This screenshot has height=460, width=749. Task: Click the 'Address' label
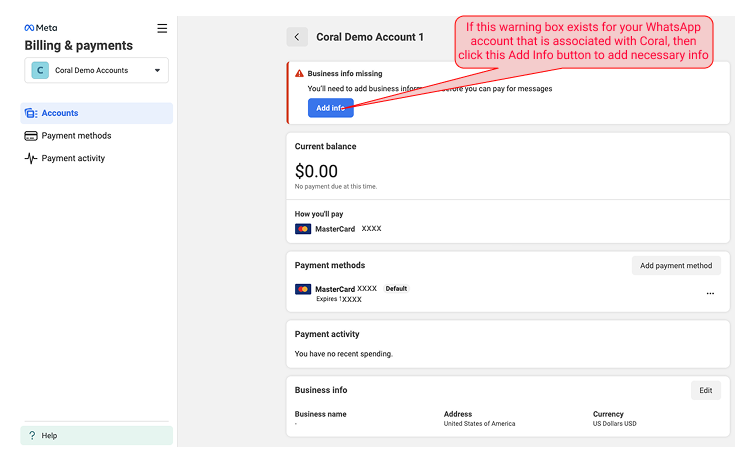(458, 414)
